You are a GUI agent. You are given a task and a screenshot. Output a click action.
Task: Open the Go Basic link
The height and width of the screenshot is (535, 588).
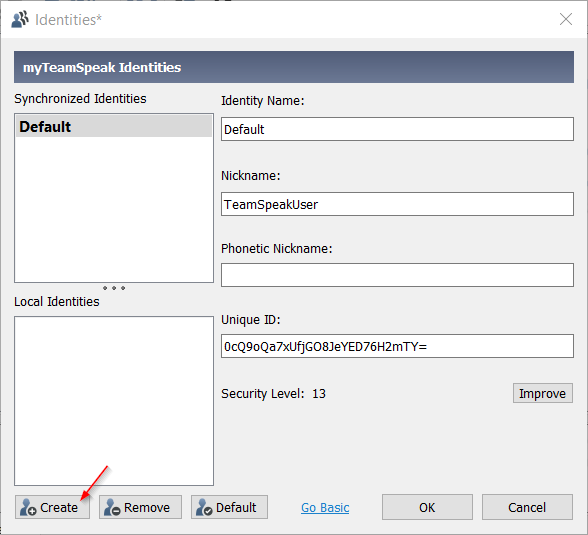tap(325, 508)
